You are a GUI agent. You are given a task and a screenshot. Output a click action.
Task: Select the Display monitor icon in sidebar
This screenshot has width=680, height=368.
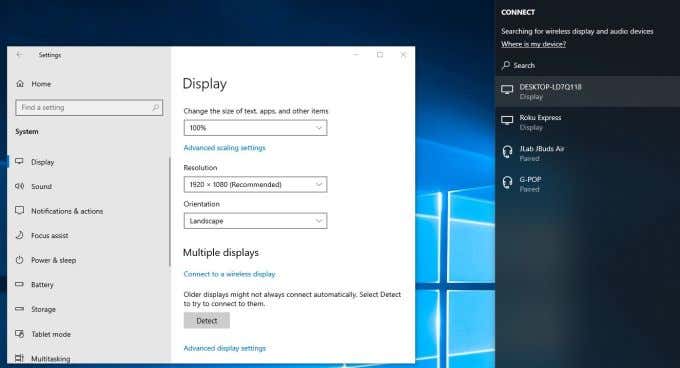pyautogui.click(x=20, y=162)
